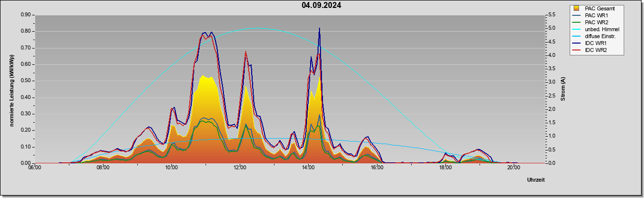This screenshot has width=644, height=198.
Task: Click the Uhrzeit axis label
Action: coord(536,180)
